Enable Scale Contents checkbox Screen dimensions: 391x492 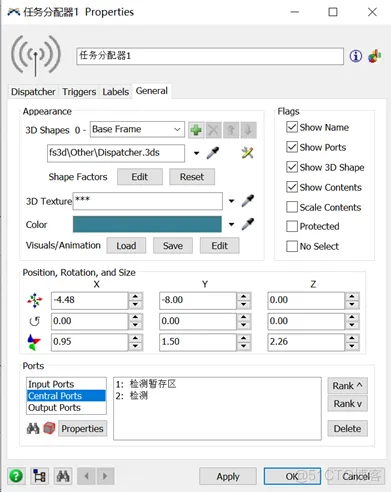pos(292,207)
